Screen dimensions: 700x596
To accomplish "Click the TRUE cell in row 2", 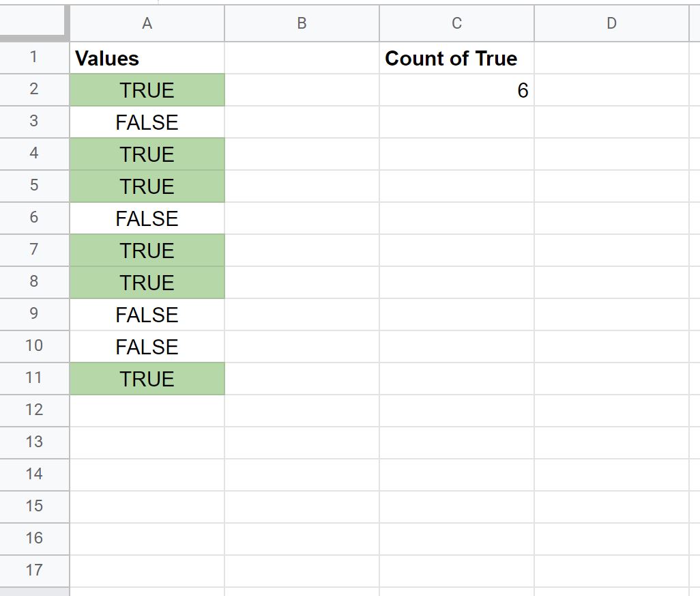I will [146, 89].
